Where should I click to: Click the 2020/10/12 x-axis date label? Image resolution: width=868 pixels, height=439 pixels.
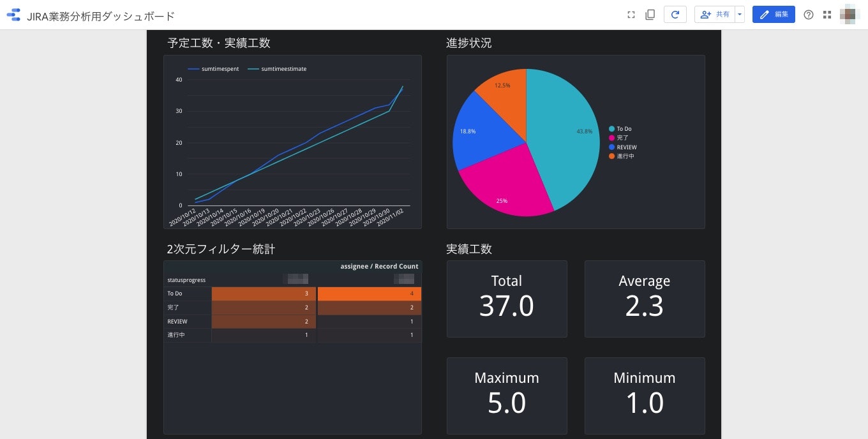pyautogui.click(x=183, y=217)
